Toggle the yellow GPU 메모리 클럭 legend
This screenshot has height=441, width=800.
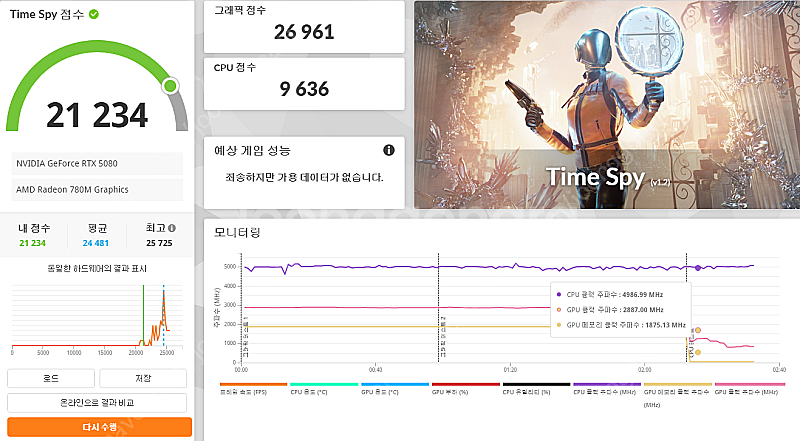click(678, 395)
